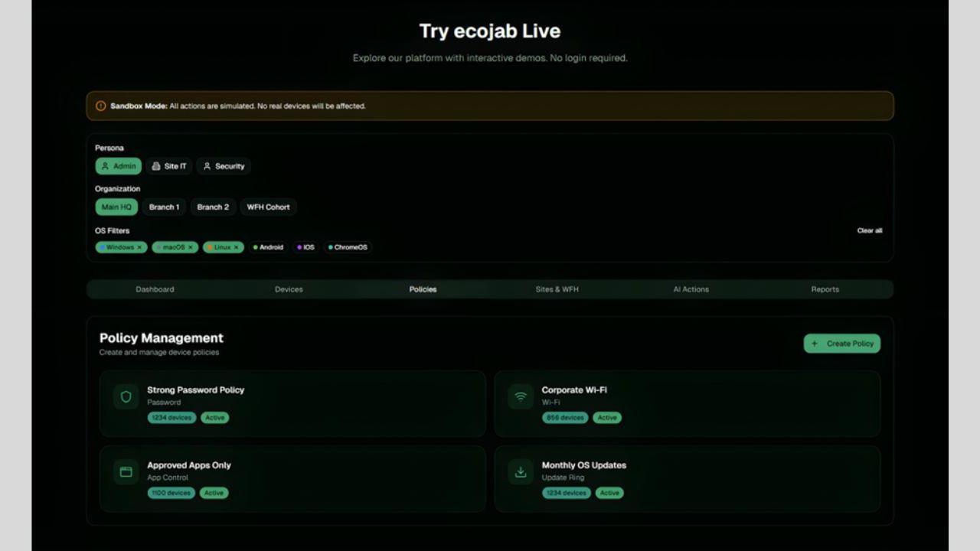
Task: Remove the Windows OS filter via its x
Action: 139,247
